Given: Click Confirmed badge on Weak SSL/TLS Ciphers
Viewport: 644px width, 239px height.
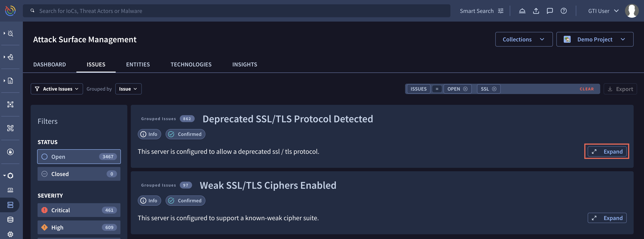Looking at the screenshot, I should 185,201.
